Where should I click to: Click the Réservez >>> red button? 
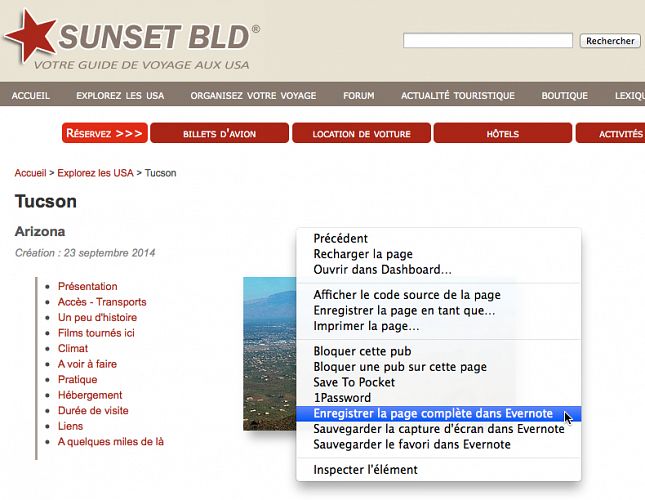(x=104, y=133)
